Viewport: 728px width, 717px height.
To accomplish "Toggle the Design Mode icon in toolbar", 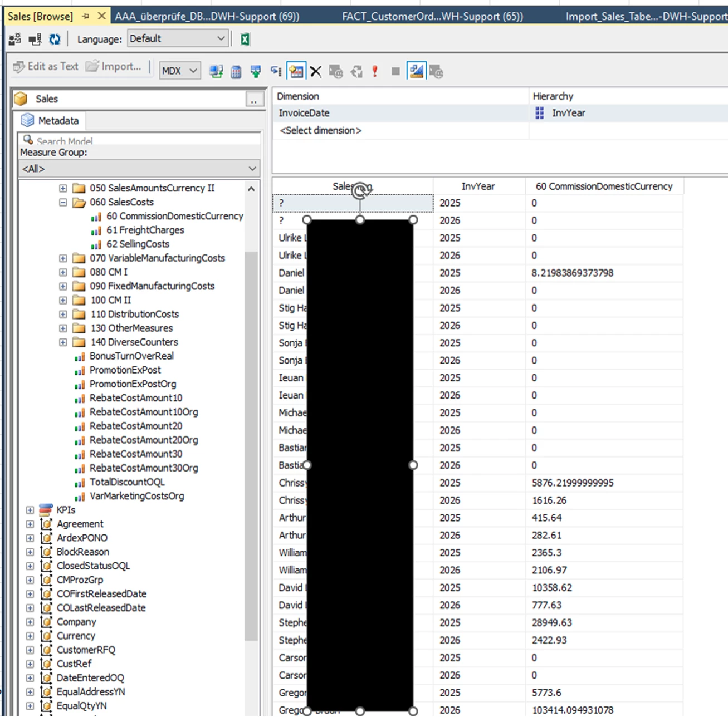I will [x=416, y=71].
